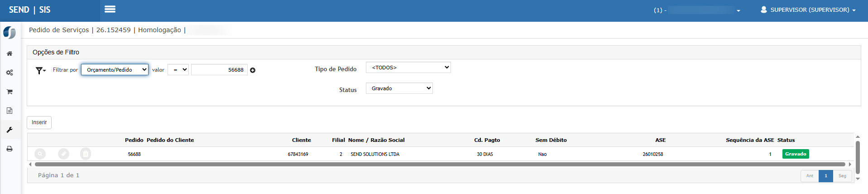Image resolution: width=868 pixels, height=194 pixels.
Task: Click the SEND SIS logo
Action: pyautogui.click(x=29, y=10)
